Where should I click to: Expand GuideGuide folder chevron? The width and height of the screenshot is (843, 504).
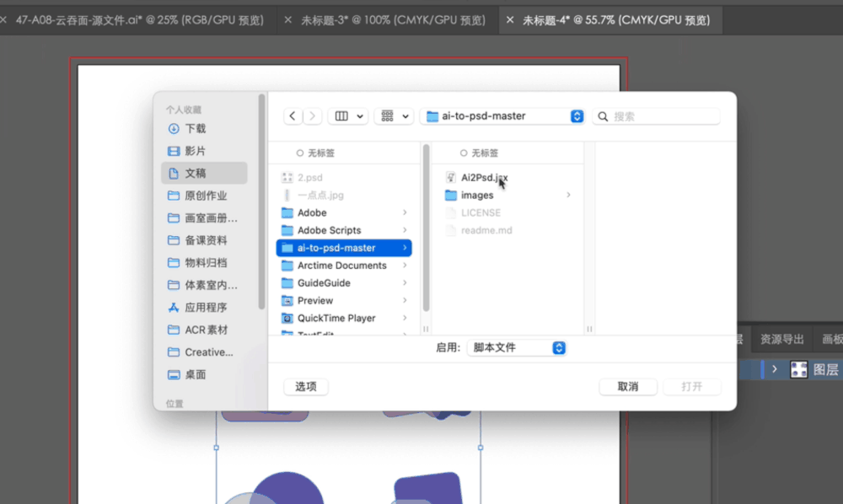click(405, 283)
